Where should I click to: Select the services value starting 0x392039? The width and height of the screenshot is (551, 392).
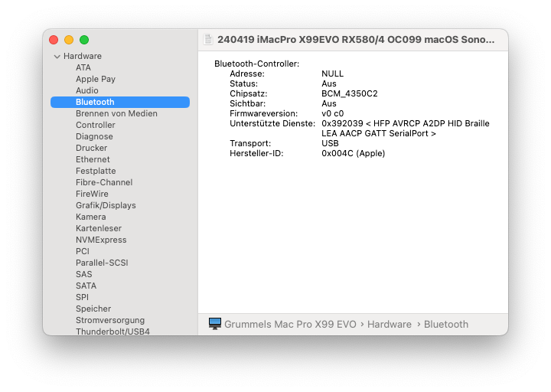coord(406,129)
